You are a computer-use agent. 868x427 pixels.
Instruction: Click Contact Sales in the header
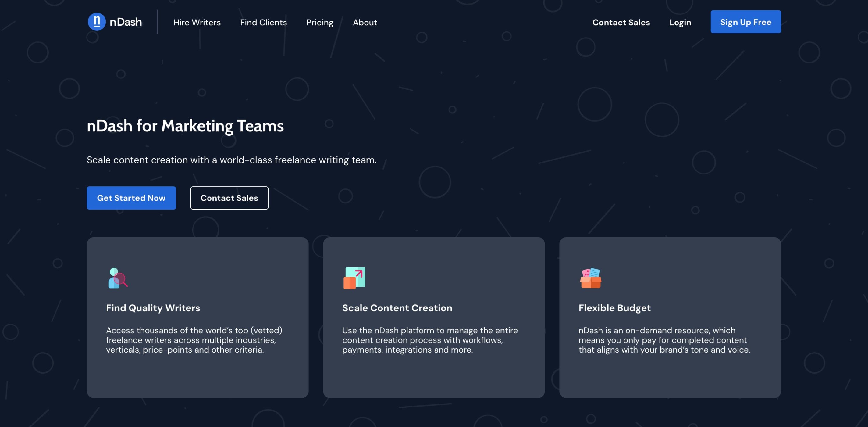point(621,22)
